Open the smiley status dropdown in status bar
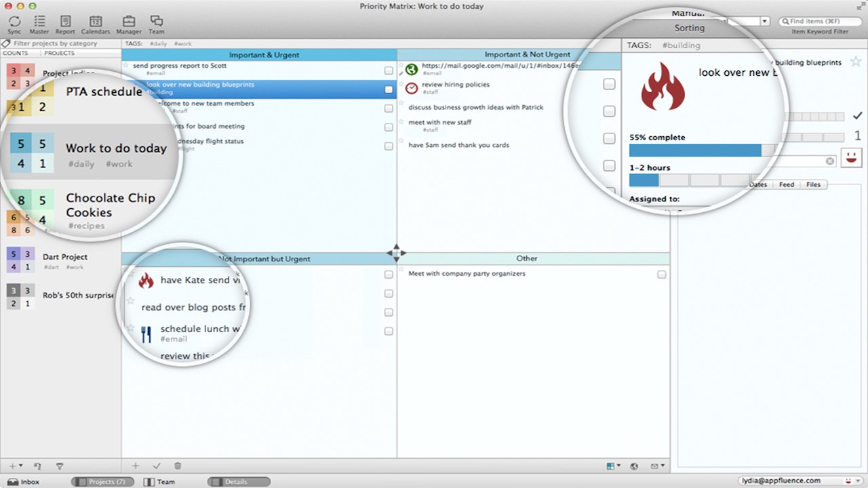Viewport: 868px width, 488px height. [x=853, y=481]
